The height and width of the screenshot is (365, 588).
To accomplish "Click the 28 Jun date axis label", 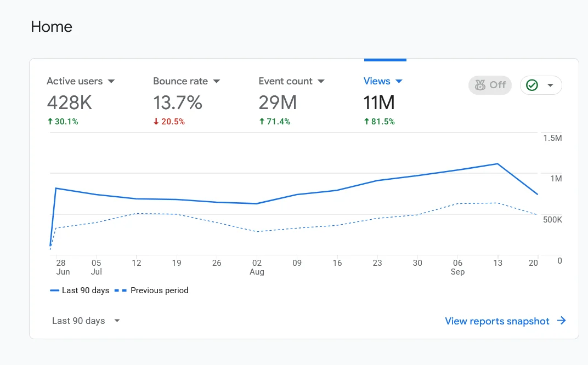I will pos(62,267).
